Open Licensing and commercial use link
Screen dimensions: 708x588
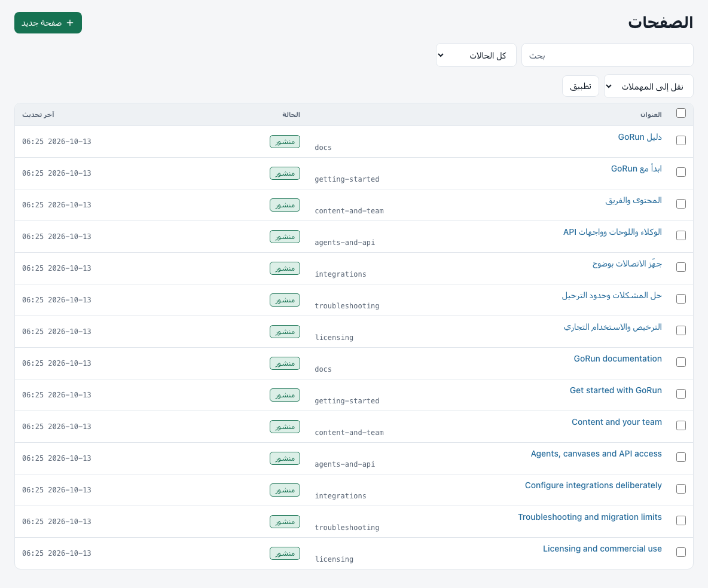click(602, 549)
